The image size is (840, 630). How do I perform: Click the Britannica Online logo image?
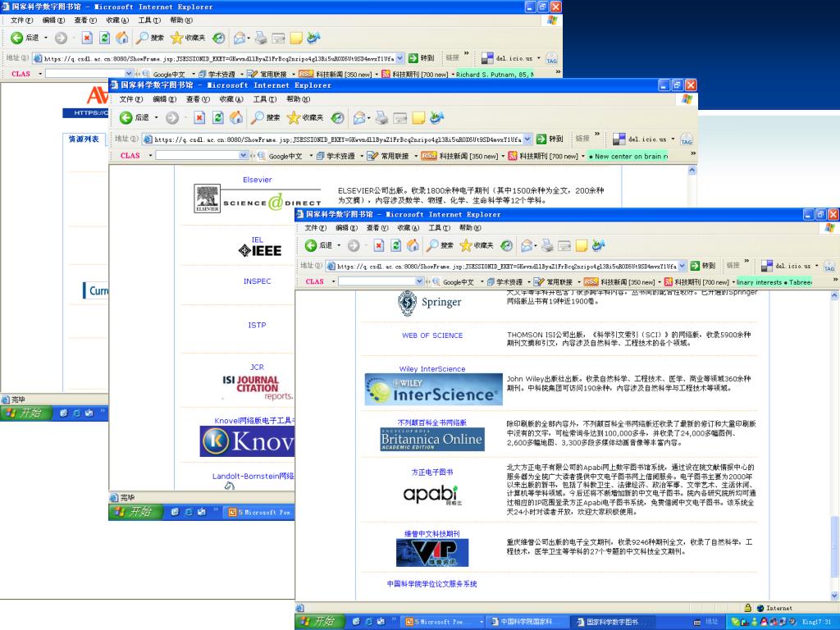[432, 439]
